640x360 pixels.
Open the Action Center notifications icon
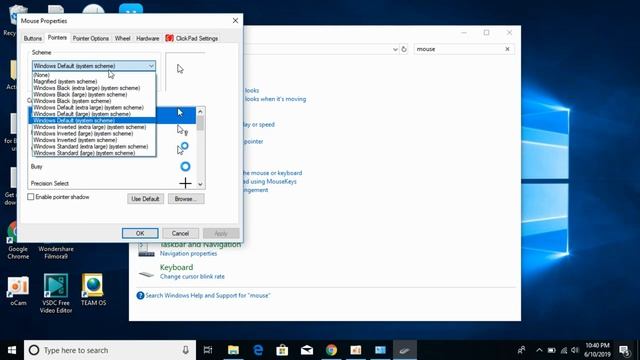coord(624,350)
